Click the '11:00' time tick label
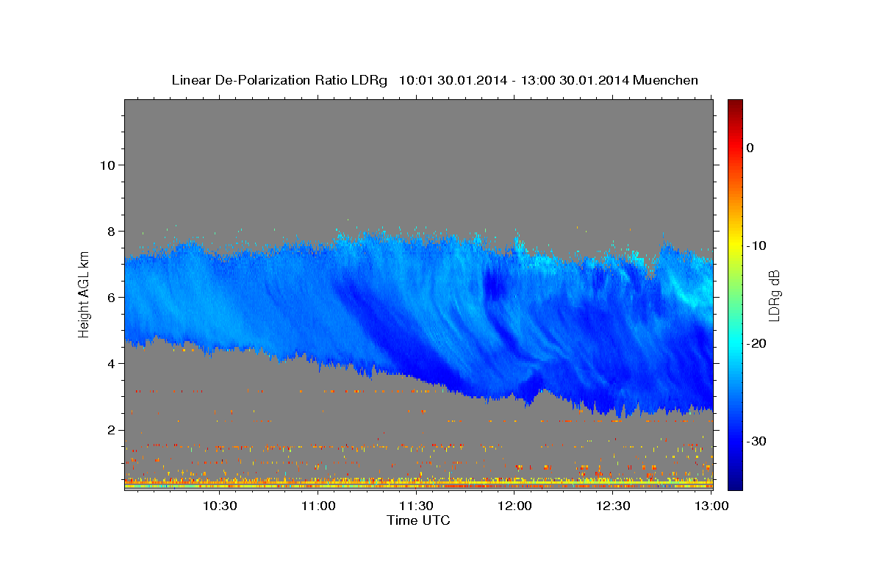 click(x=318, y=506)
